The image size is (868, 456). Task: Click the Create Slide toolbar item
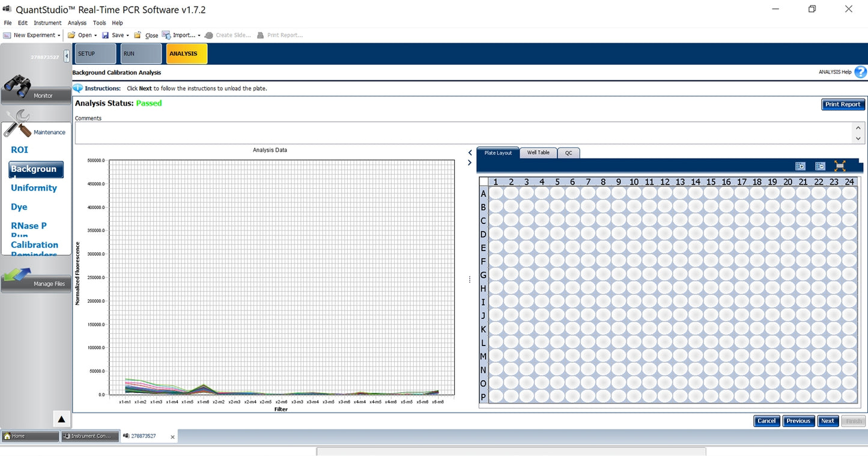[228, 35]
